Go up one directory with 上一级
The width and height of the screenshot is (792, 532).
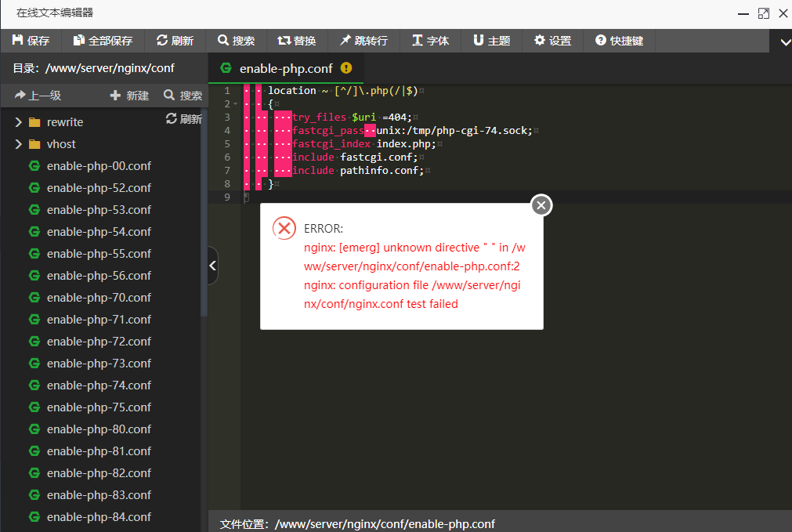38,95
